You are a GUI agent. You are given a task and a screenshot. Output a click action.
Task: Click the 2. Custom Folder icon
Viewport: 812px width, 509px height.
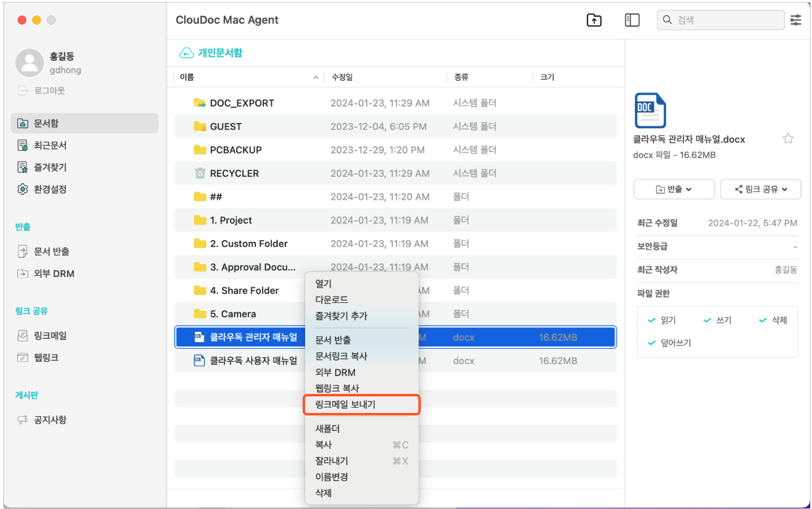tap(200, 243)
